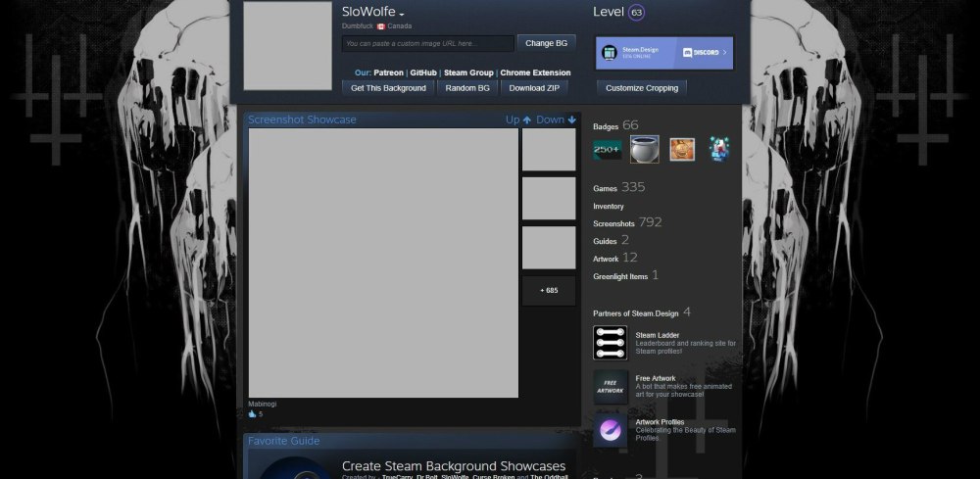
Task: Click the thumbs up rating icon
Action: coord(253,413)
